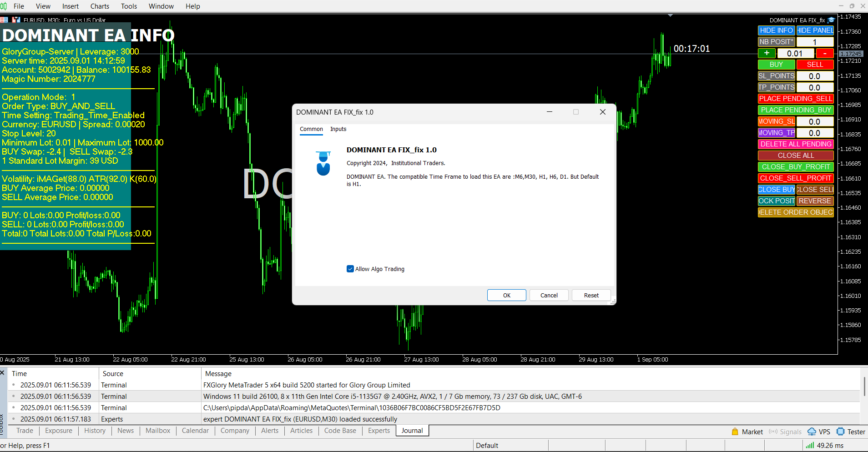This screenshot has width=868, height=452.
Task: Click the MOVING_TP button
Action: click(777, 133)
